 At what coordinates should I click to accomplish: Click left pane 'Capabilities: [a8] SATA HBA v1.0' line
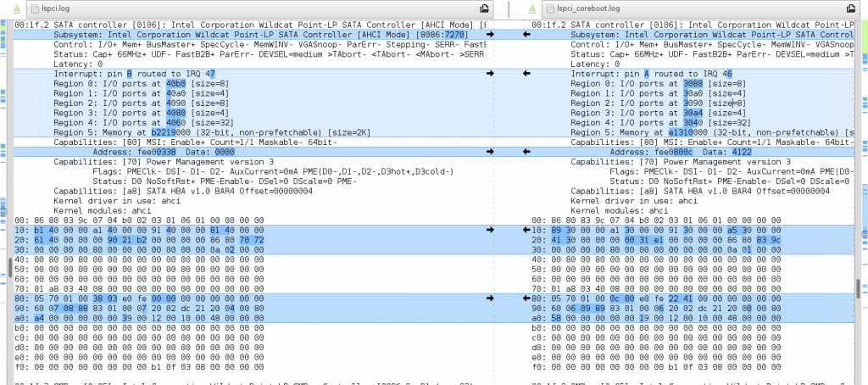(x=183, y=191)
